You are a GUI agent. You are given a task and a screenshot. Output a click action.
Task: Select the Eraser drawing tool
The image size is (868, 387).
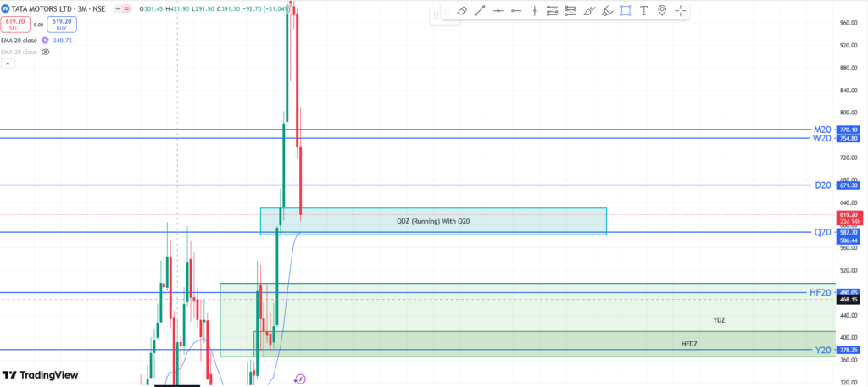click(x=462, y=10)
